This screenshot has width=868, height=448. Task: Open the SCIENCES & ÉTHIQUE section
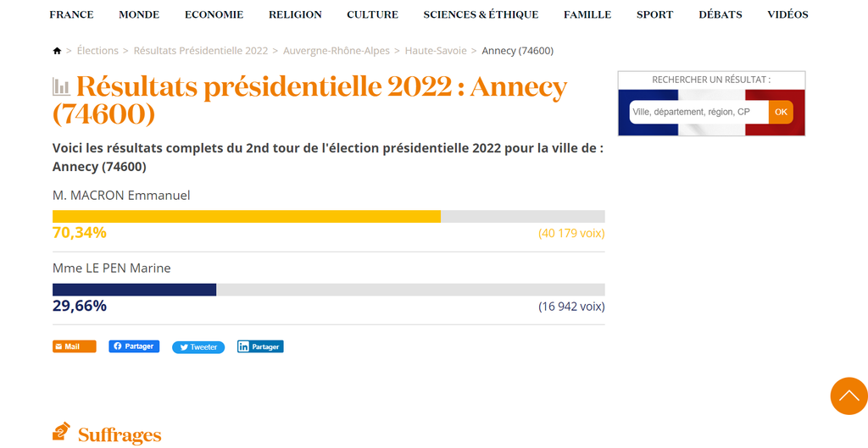coord(481,14)
